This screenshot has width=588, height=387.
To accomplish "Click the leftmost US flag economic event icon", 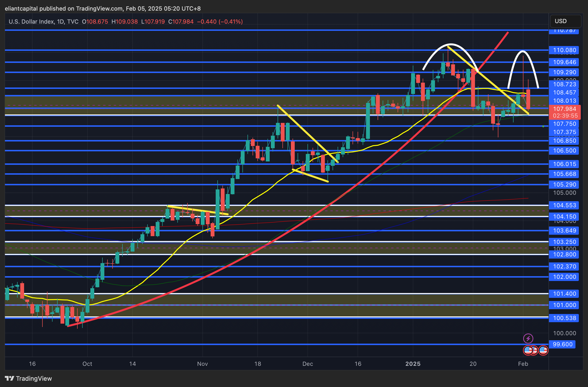I will pos(528,350).
